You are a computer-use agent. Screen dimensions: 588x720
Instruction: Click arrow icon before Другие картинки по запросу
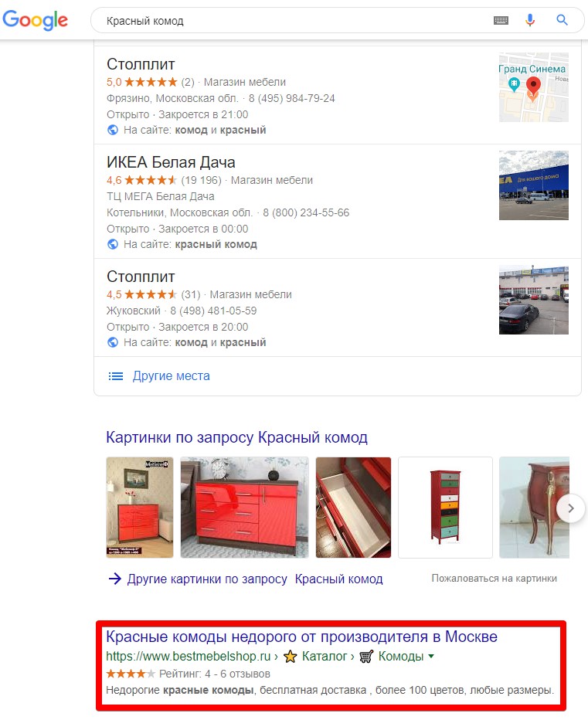114,579
